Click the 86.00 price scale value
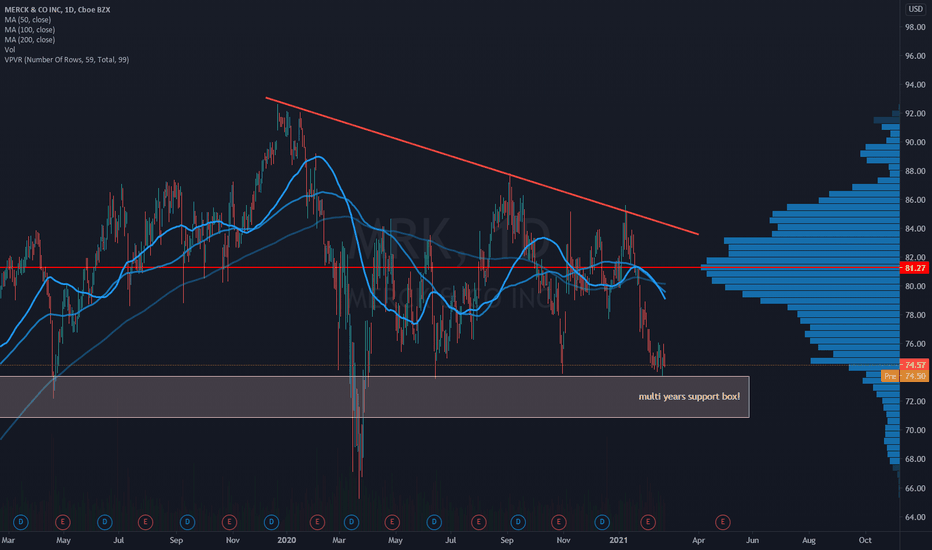 (x=915, y=200)
